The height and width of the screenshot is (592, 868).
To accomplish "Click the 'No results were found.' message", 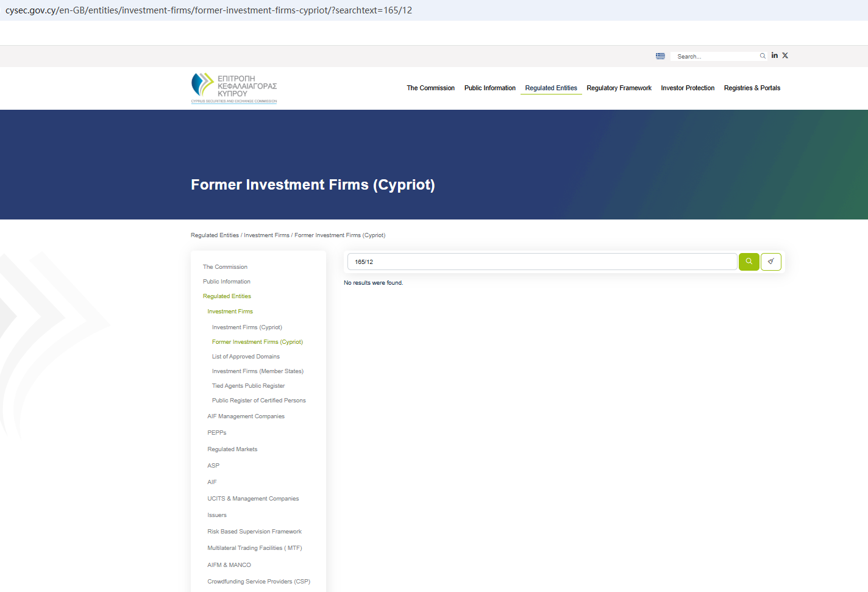I will pos(374,283).
